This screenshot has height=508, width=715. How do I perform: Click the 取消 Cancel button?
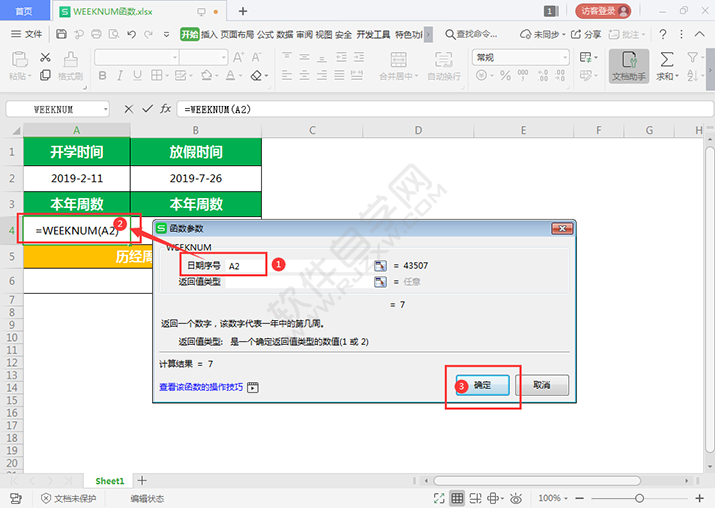tap(542, 385)
